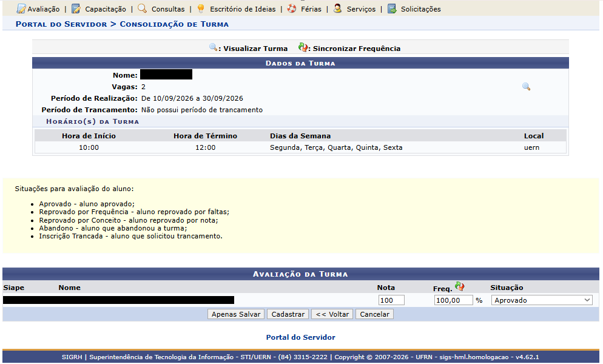Click the Local value uern
This screenshot has width=603, height=364.
531,147
